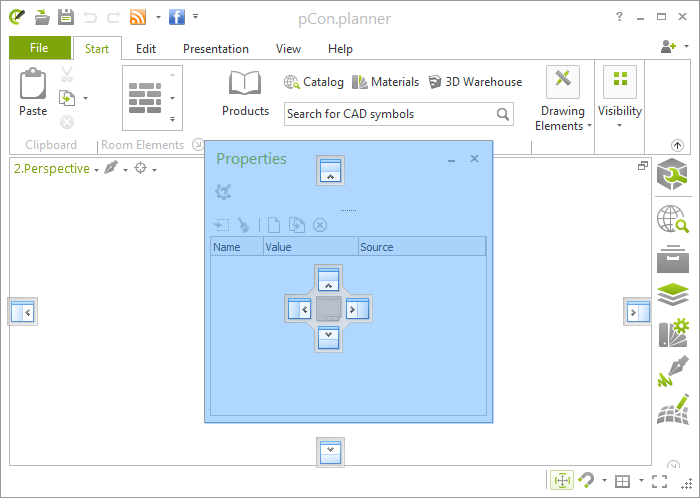Open the pen drawing tool in sidebar
The width and height of the screenshot is (700, 498).
tap(673, 371)
